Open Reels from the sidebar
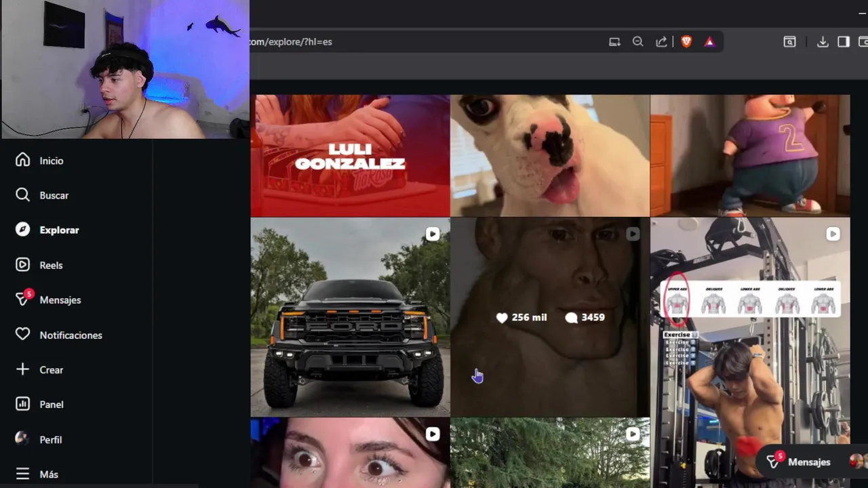Image resolution: width=868 pixels, height=488 pixels. tap(40, 265)
